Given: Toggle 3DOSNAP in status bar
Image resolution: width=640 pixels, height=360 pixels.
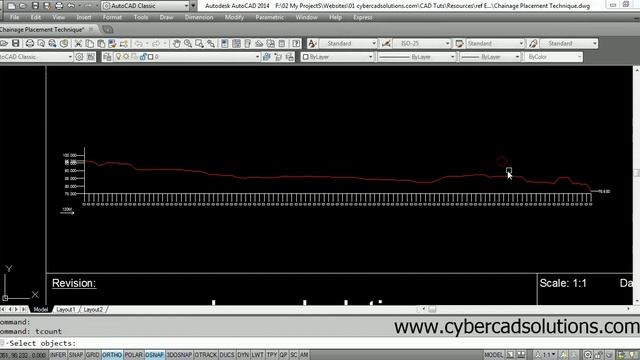Looking at the screenshot, I should click(x=179, y=355).
